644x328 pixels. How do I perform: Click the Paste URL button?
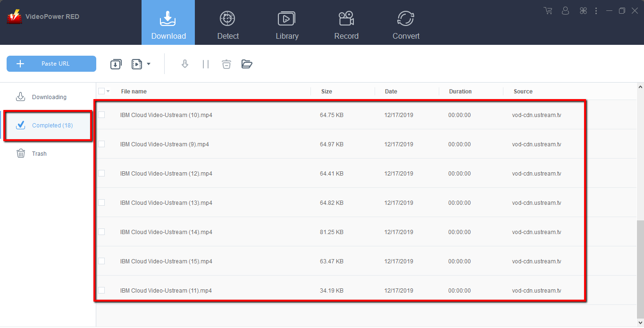51,63
